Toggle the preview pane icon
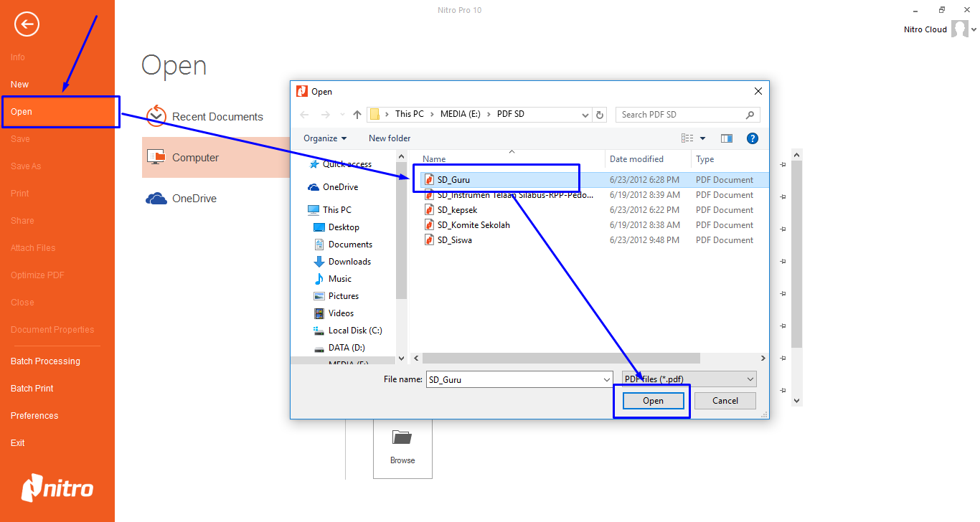The height and width of the screenshot is (522, 980). [x=727, y=138]
